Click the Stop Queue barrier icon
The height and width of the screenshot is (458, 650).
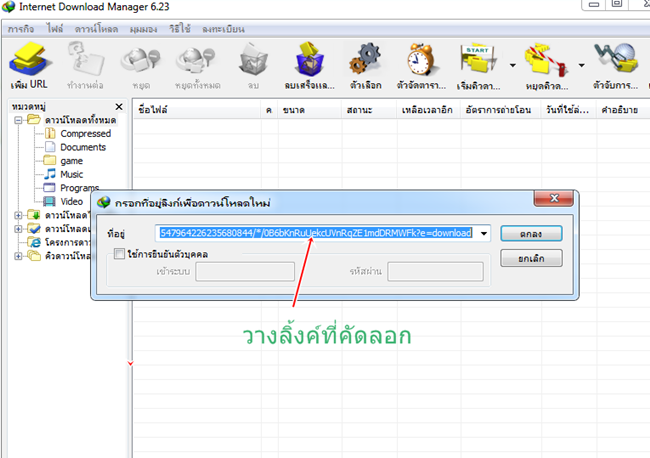(x=546, y=60)
